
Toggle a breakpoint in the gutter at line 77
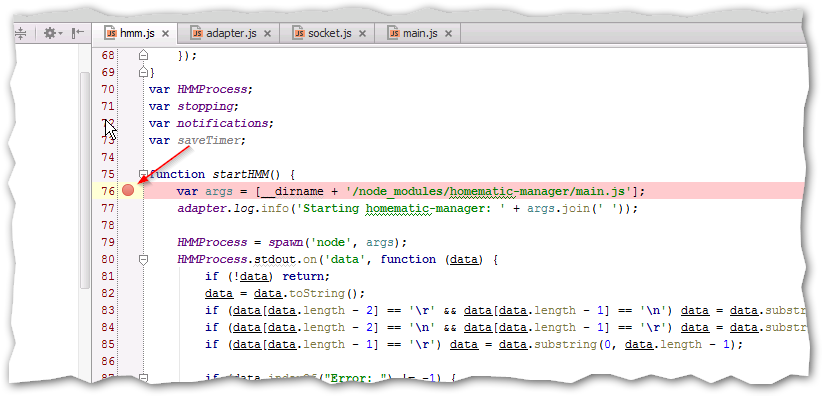(x=128, y=208)
